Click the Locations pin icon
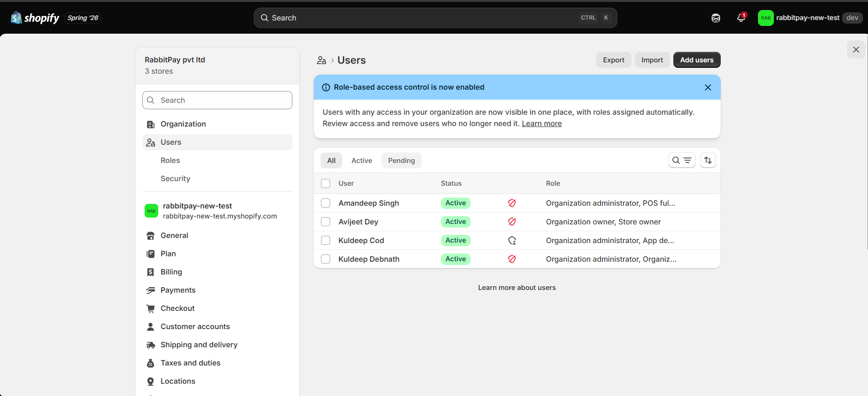Image resolution: width=868 pixels, height=396 pixels. tap(151, 381)
